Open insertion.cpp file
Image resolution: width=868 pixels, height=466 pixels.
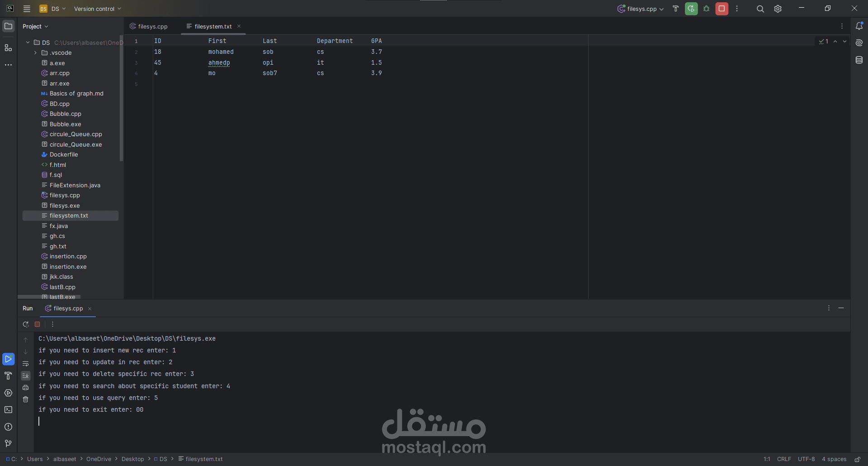coord(68,257)
